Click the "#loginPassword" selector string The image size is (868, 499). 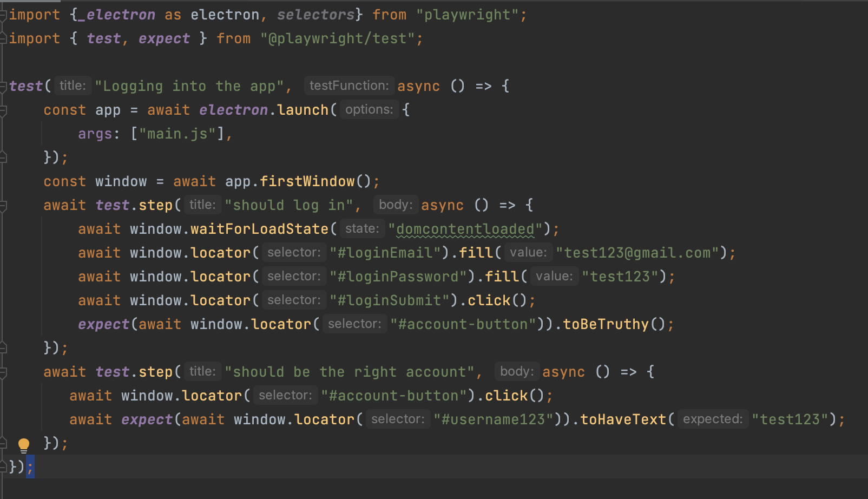pos(398,277)
